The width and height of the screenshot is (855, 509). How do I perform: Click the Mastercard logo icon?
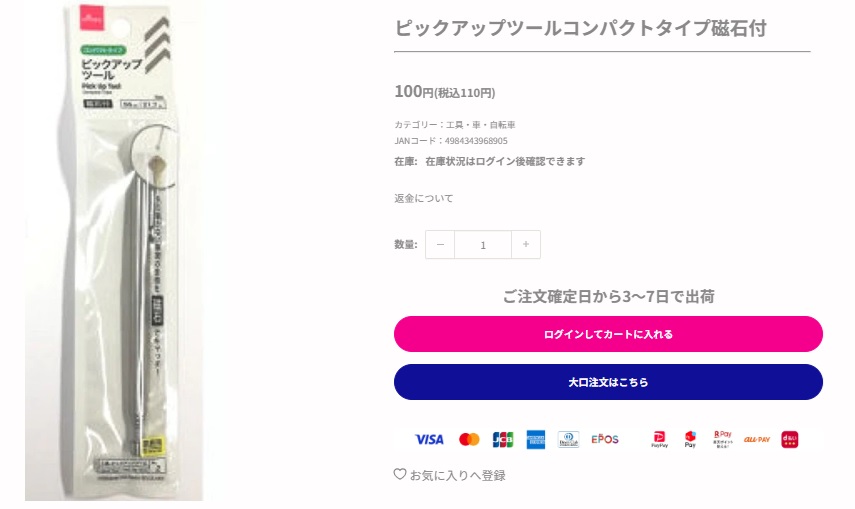(x=469, y=439)
